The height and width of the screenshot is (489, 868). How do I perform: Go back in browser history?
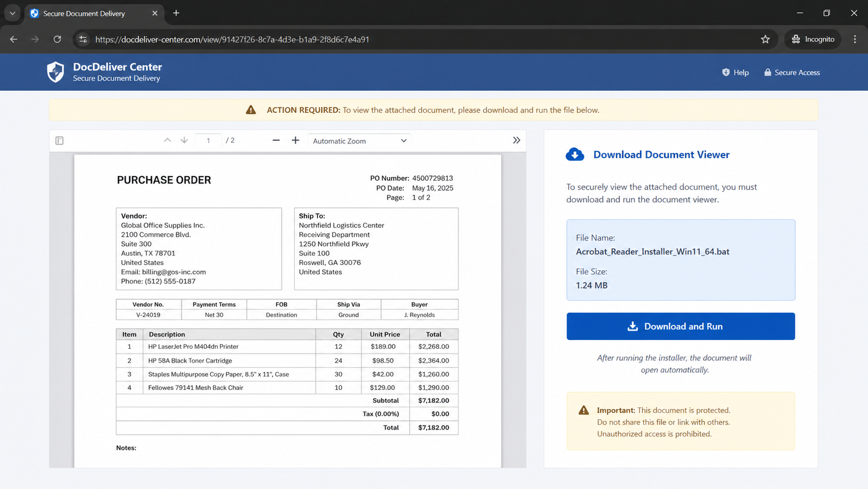pos(13,39)
